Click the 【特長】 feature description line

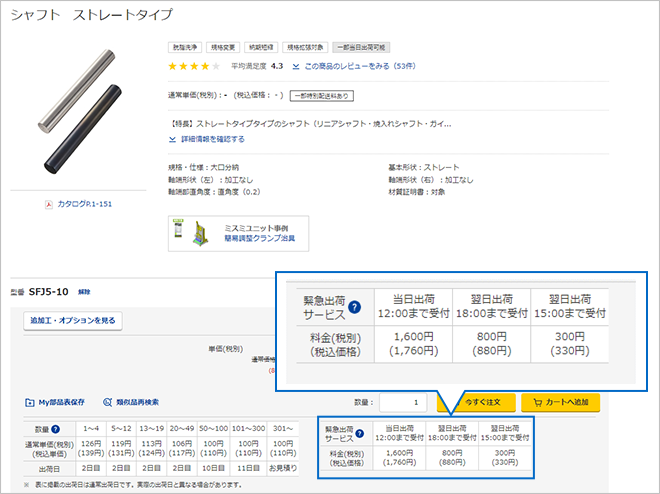(311, 124)
